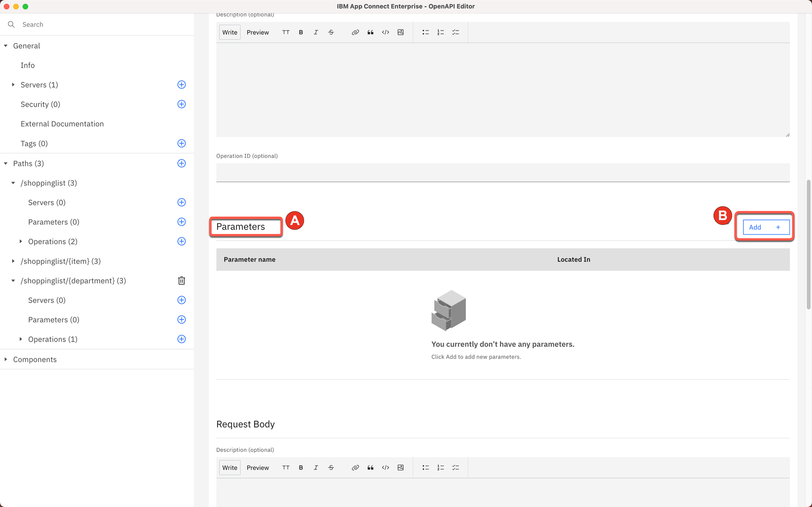
Task: Collapse the Paths section in the sidebar
Action: (6, 163)
